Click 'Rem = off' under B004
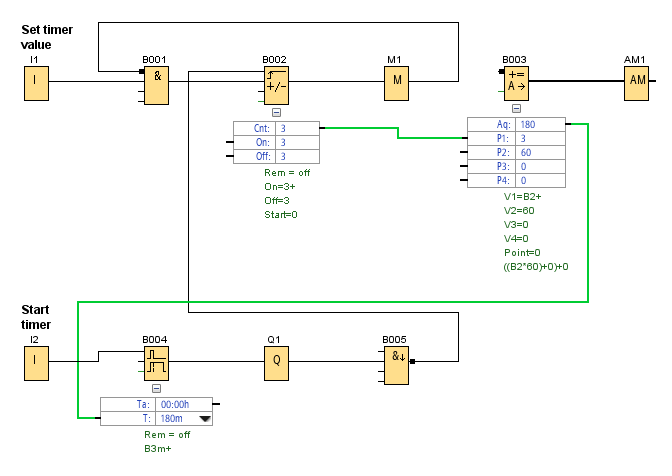The width and height of the screenshot is (672, 476). tap(167, 435)
